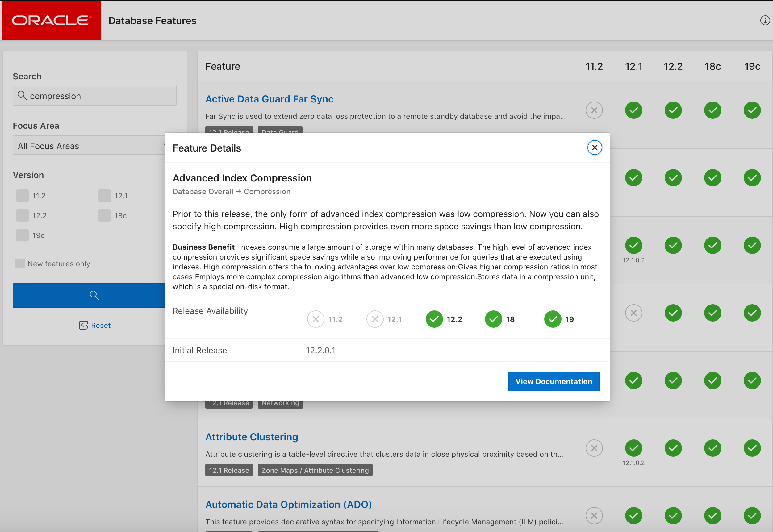Click the 19 green checkmark in Release Availability

coord(552,319)
